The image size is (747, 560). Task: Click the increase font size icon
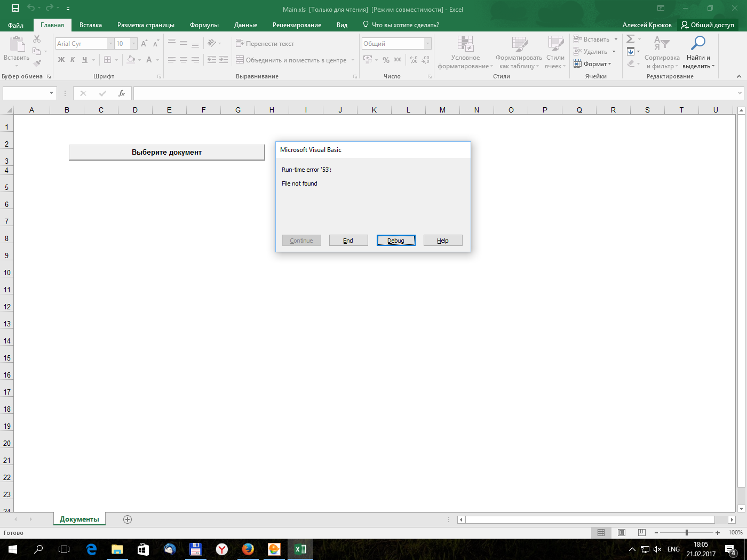144,43
